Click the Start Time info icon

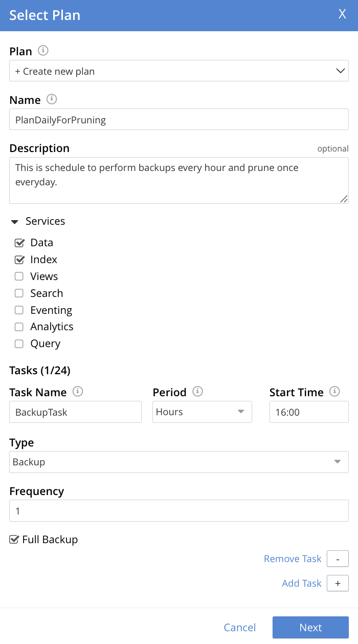click(334, 392)
